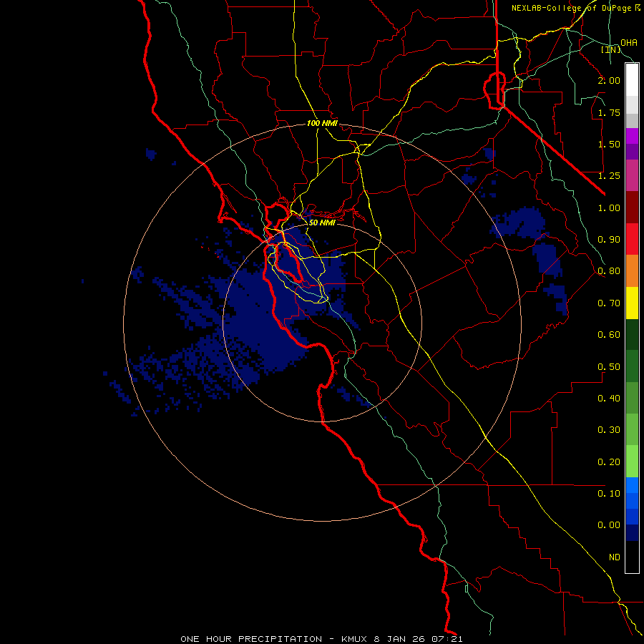
Task: Click the 0.10 legend value
Action: [609, 494]
